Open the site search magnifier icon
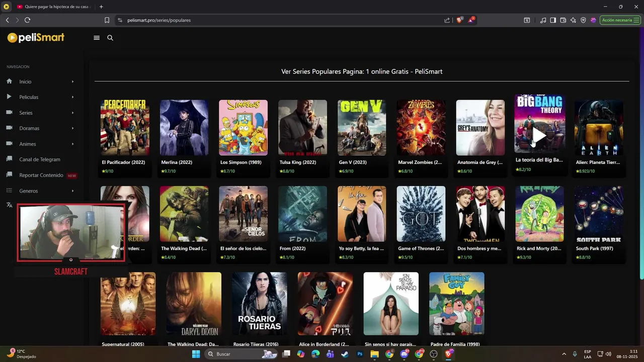 click(110, 38)
